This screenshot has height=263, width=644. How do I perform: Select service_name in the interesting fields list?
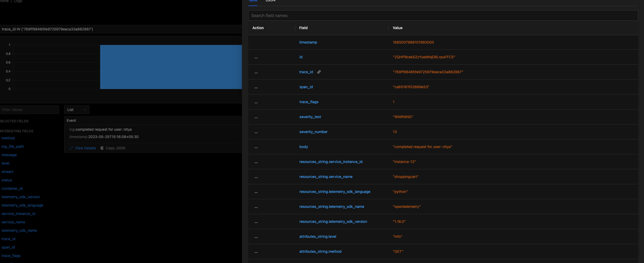13,222
